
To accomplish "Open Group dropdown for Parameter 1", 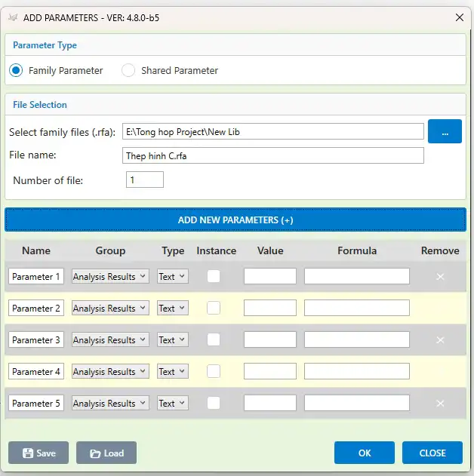I will [110, 276].
